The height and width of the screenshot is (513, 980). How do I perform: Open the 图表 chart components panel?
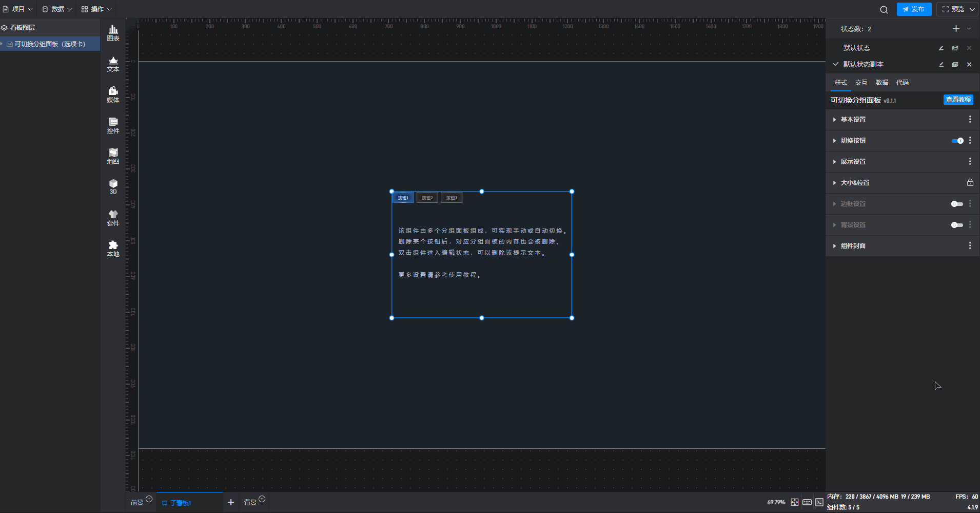click(x=113, y=33)
